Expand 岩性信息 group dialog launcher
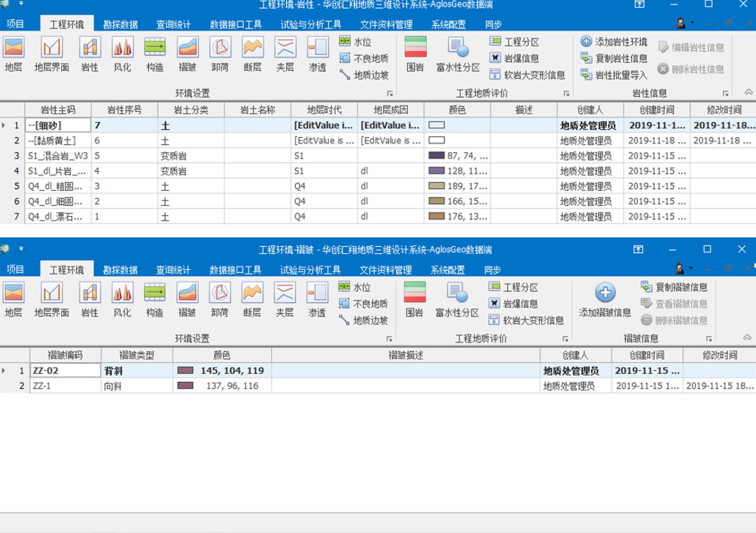The height and width of the screenshot is (533, 756). [x=725, y=94]
